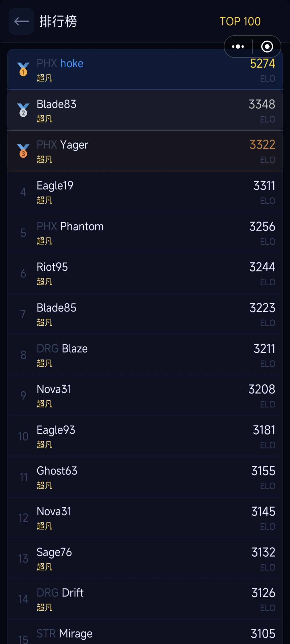Screen dimensions: 290x644
Task: Tap the silver second-place medal icon
Action: [23, 110]
